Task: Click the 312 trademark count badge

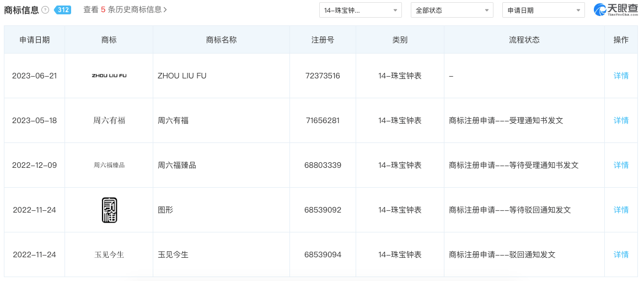Action: 63,10
